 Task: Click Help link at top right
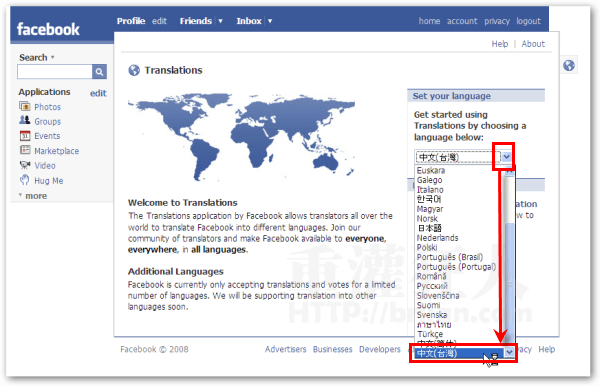point(500,44)
